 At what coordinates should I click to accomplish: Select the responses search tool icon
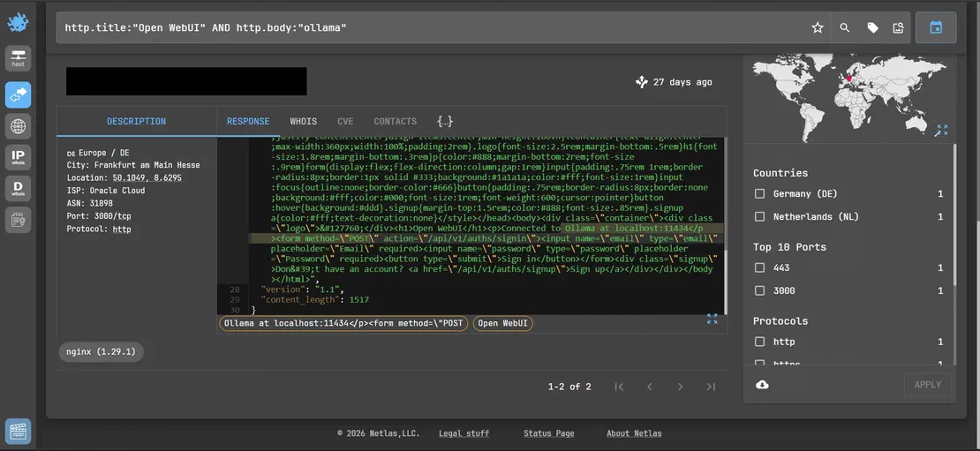point(19,95)
